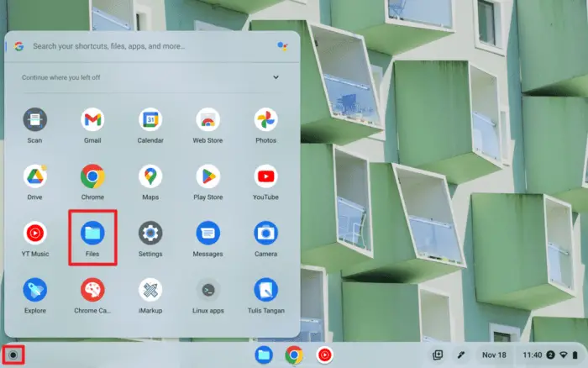This screenshot has width=588, height=368.
Task: Open the calendar from the Nov 18 date
Action: pyautogui.click(x=494, y=355)
